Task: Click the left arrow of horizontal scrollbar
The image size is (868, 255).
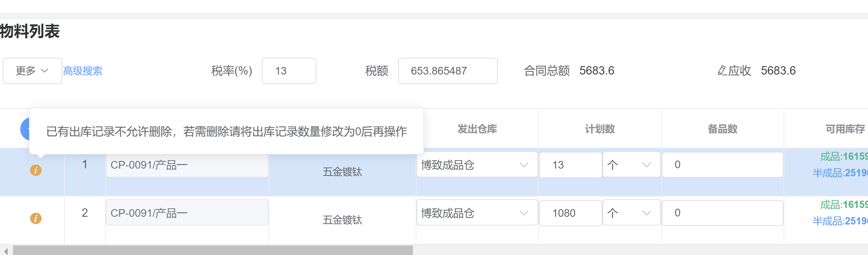Action: [x=5, y=251]
